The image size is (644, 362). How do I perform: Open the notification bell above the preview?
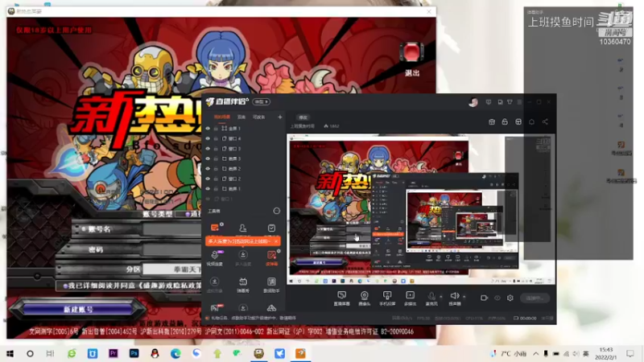[x=531, y=122]
